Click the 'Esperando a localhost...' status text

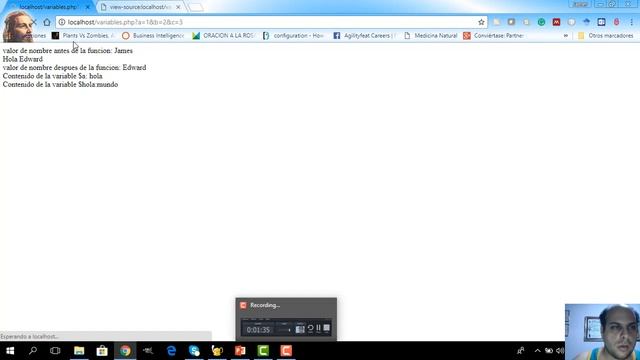click(x=29, y=336)
